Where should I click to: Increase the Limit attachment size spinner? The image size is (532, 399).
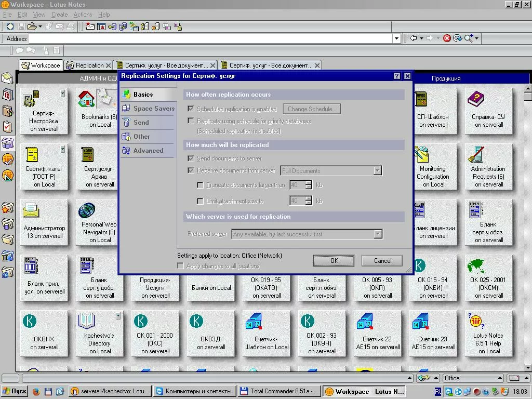click(x=309, y=198)
